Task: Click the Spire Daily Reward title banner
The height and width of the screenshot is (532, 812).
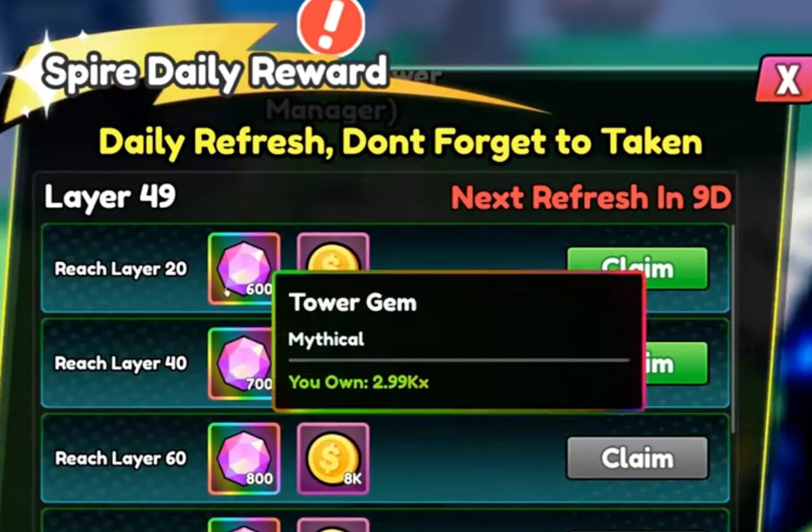Action: 215,72
